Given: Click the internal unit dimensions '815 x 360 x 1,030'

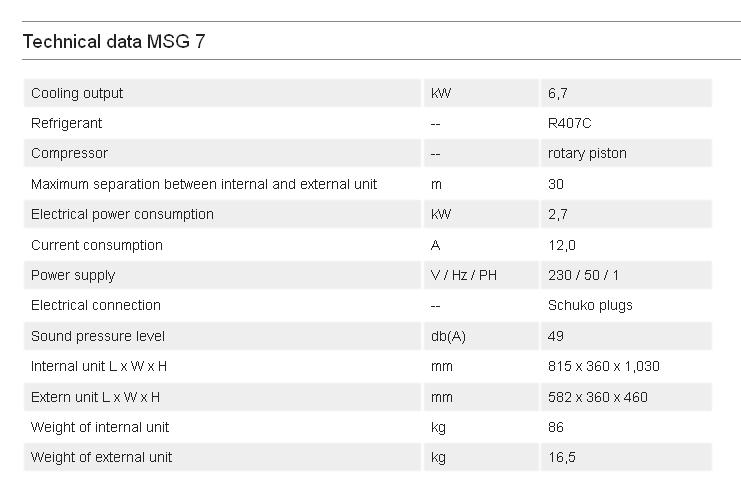Looking at the screenshot, I should pyautogui.click(x=603, y=366).
